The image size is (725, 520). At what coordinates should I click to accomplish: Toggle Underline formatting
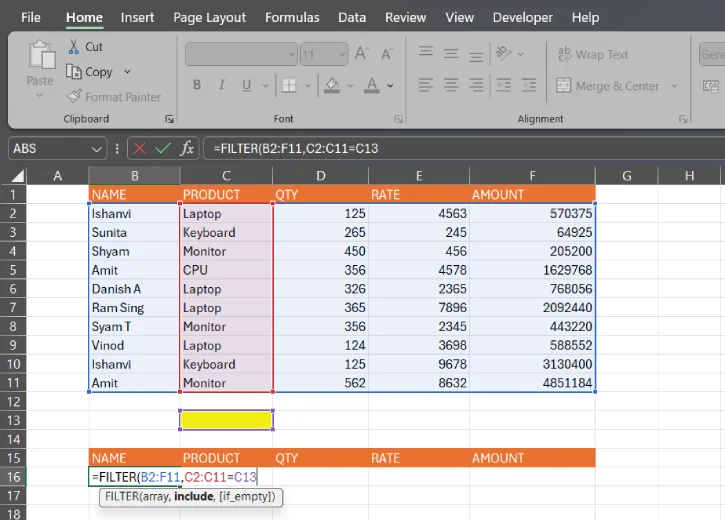click(x=246, y=85)
